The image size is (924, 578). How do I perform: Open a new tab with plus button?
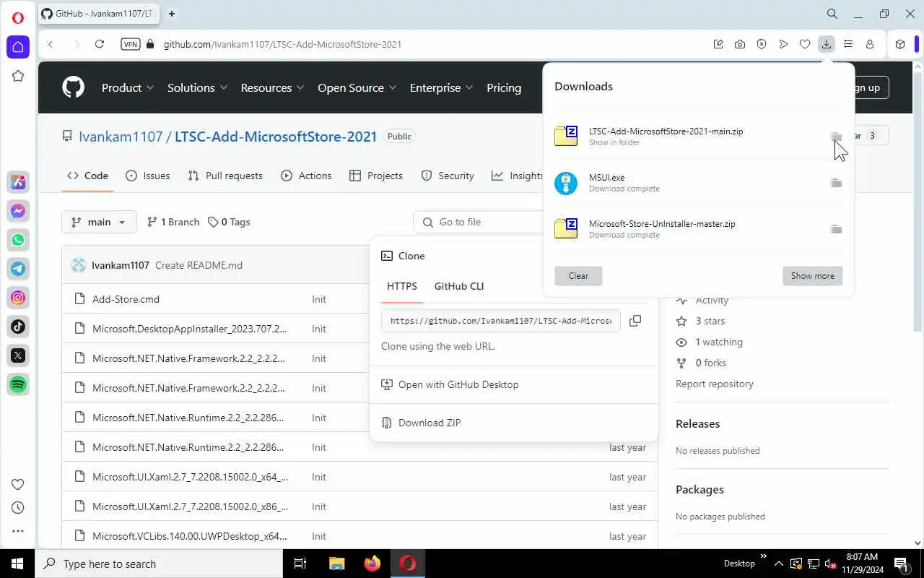(x=172, y=14)
